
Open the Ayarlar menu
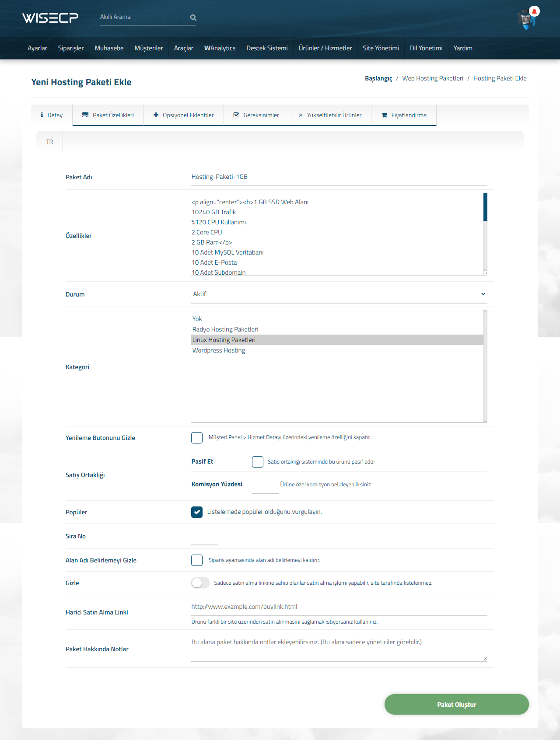(38, 48)
